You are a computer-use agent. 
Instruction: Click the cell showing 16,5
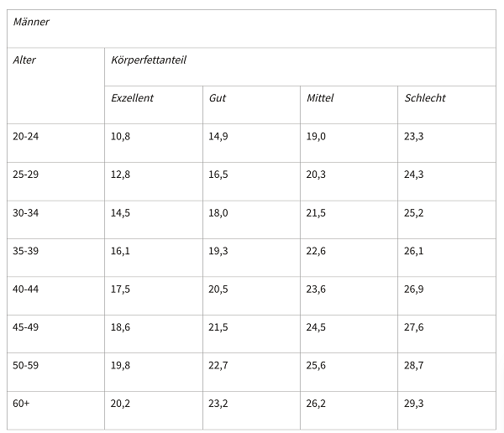click(x=218, y=175)
